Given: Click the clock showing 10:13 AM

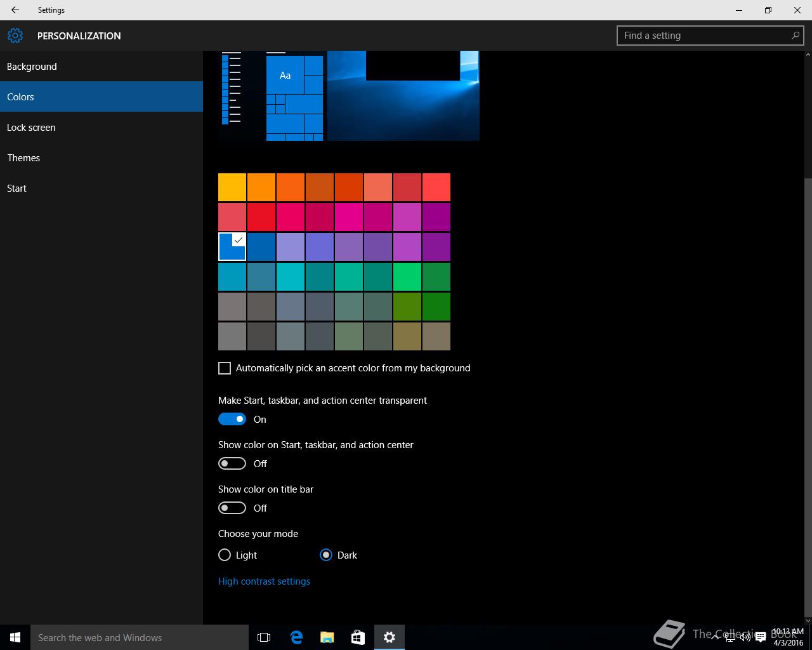Looking at the screenshot, I should 787,637.
